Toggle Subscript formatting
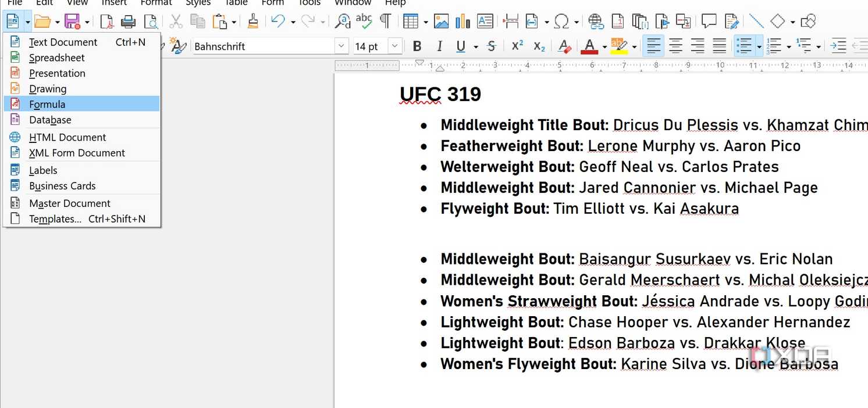The height and width of the screenshot is (408, 868). 540,46
